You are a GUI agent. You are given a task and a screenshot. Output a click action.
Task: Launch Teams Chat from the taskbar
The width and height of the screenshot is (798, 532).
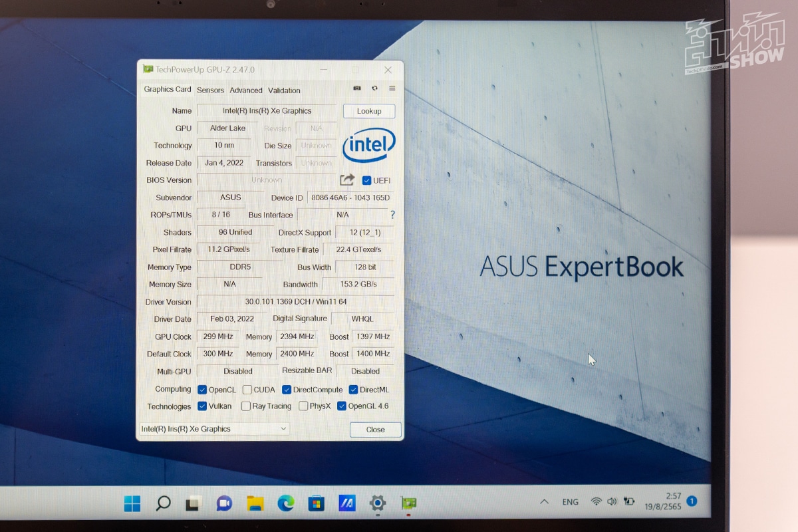coord(224,503)
